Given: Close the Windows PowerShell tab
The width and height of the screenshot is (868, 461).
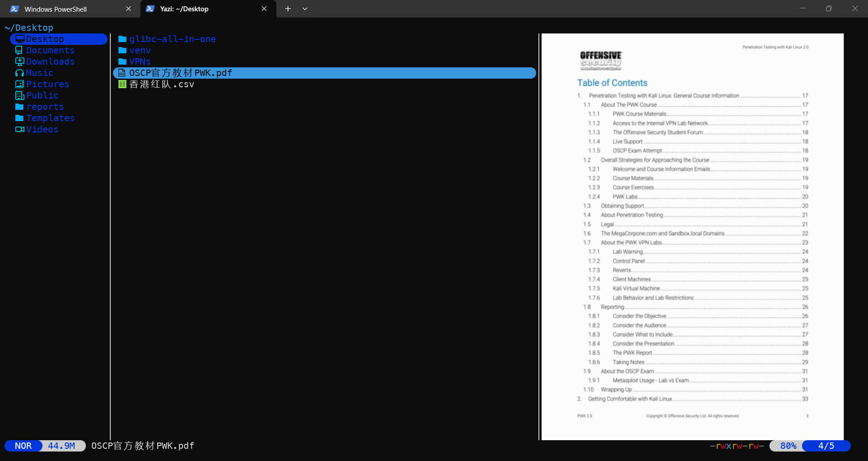Looking at the screenshot, I should (x=128, y=9).
